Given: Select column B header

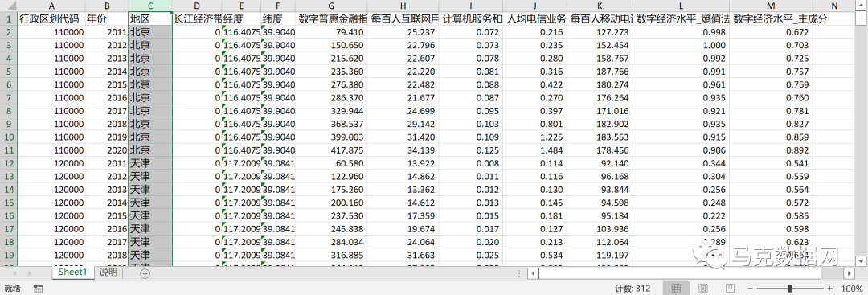Looking at the screenshot, I should 107,6.
